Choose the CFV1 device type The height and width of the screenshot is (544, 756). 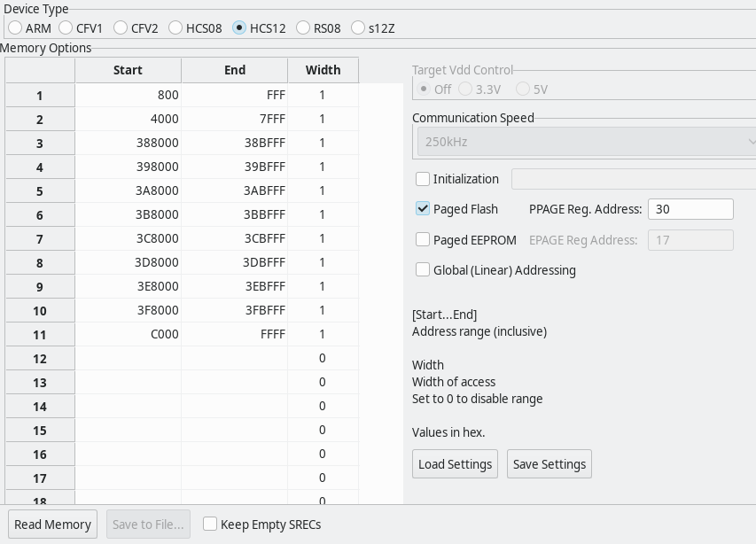pos(66,28)
